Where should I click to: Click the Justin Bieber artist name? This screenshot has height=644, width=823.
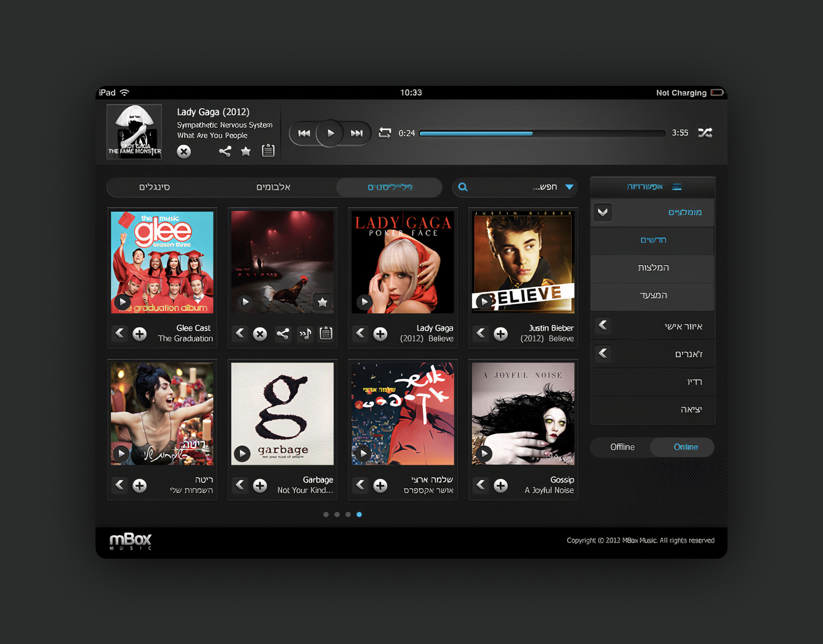tap(551, 328)
